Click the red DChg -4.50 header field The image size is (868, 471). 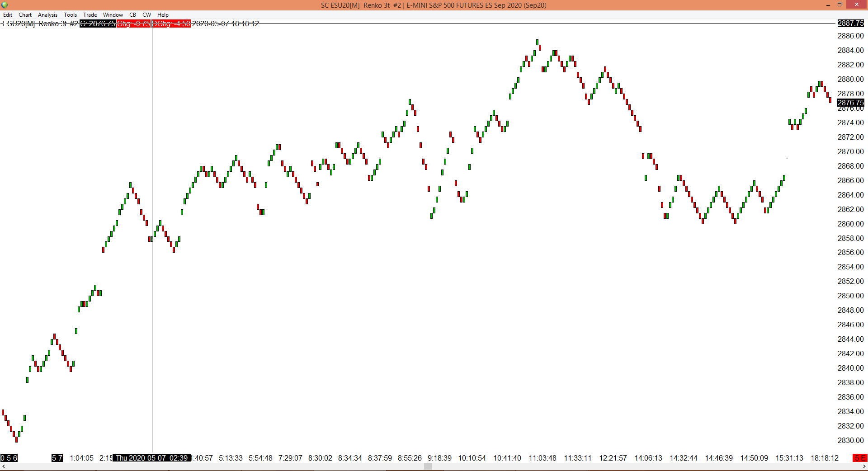(x=171, y=24)
